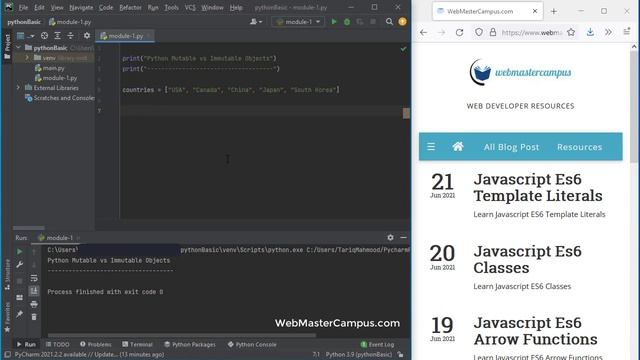The height and width of the screenshot is (360, 640).
Task: Open the site hamburger menu
Action: 431,147
